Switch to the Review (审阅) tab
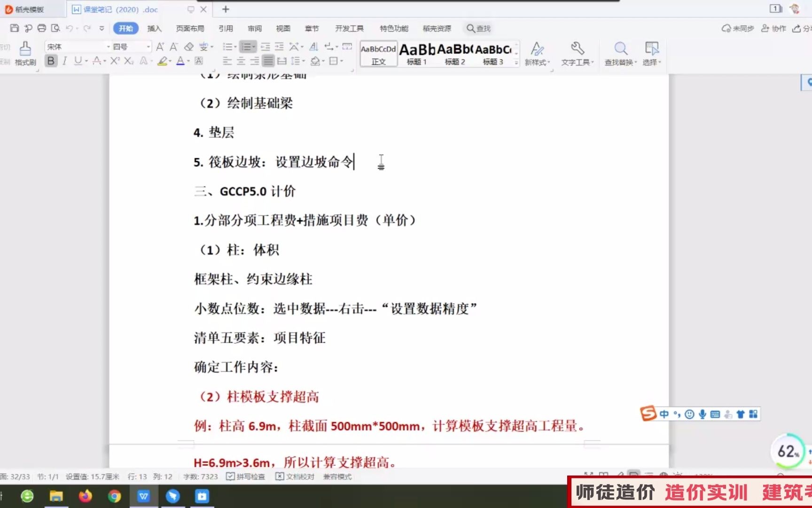Screen dimensions: 812x508 tap(254, 28)
